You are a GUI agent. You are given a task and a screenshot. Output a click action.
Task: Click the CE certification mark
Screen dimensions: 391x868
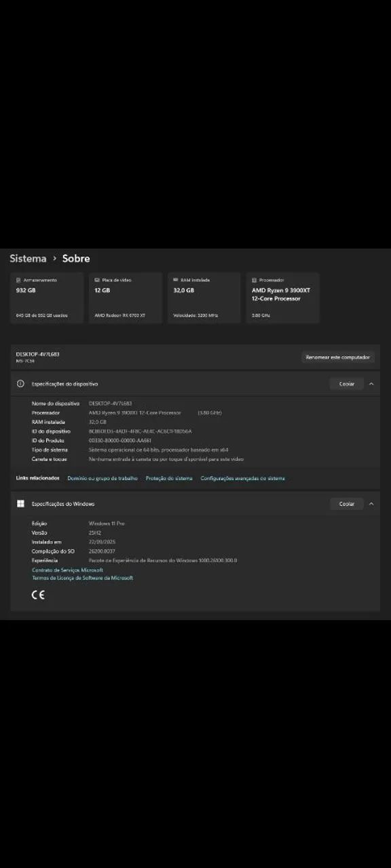(38, 595)
